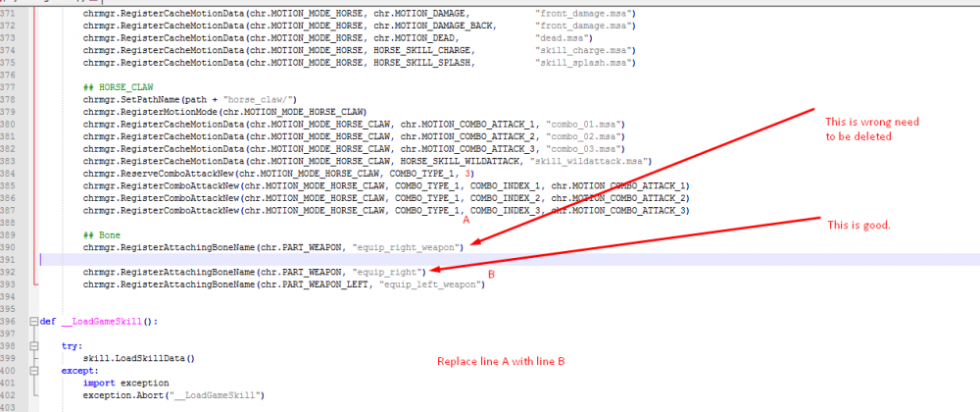
Task: Click the "equip_right_weapon" string on line 390
Action: pyautogui.click(x=406, y=247)
